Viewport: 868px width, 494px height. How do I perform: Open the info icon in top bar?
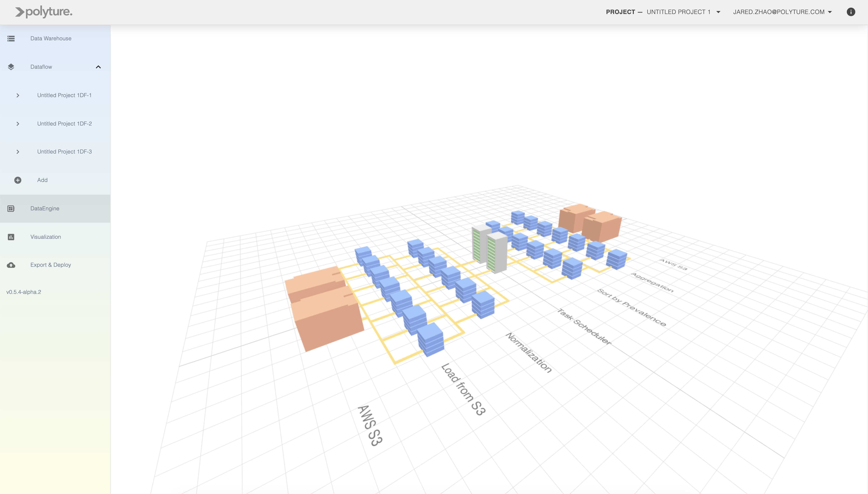(x=851, y=12)
